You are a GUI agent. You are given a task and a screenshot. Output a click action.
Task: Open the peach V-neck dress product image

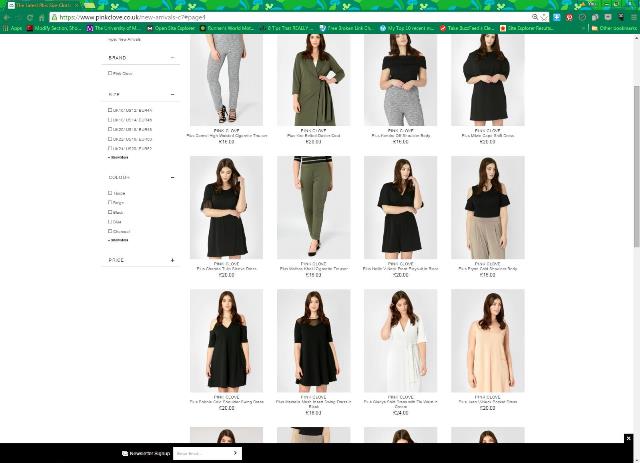point(488,341)
